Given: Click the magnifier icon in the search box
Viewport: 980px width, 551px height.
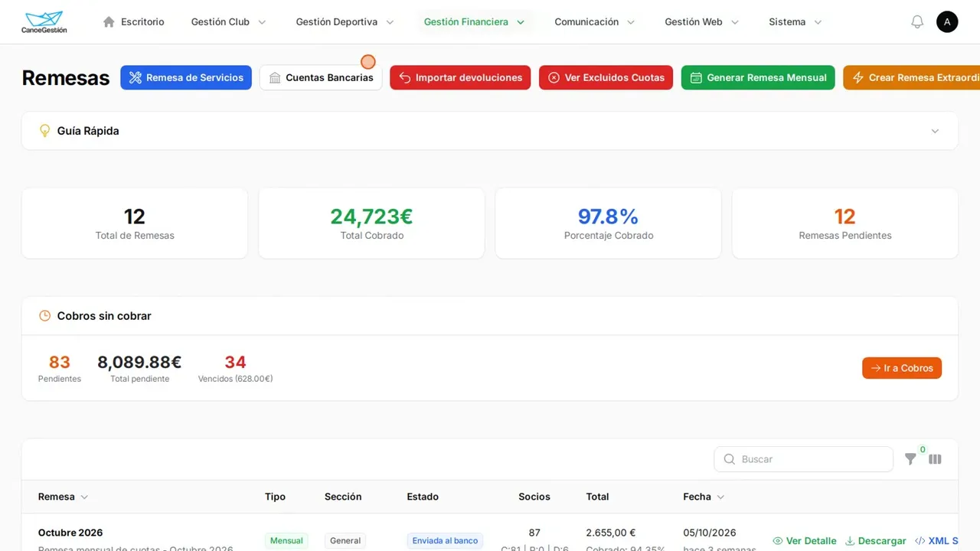Looking at the screenshot, I should coord(729,459).
